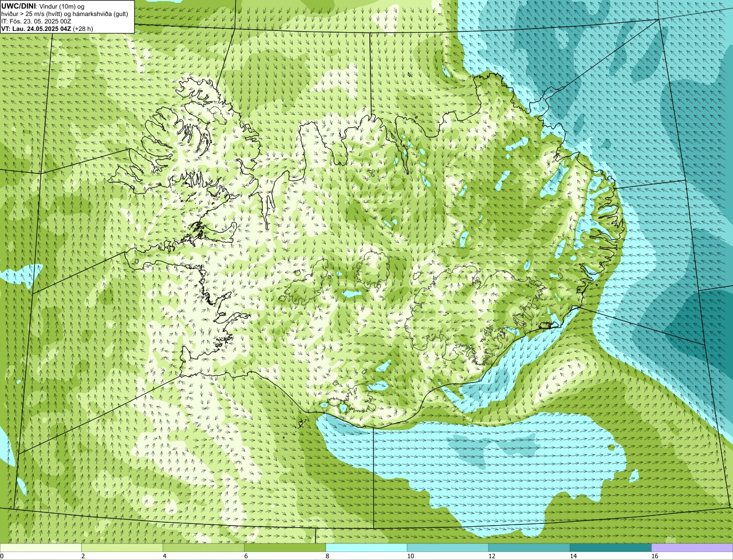
Task: Click the pale yellow 0–2 m/s legend swatch
Action: (x=41, y=548)
